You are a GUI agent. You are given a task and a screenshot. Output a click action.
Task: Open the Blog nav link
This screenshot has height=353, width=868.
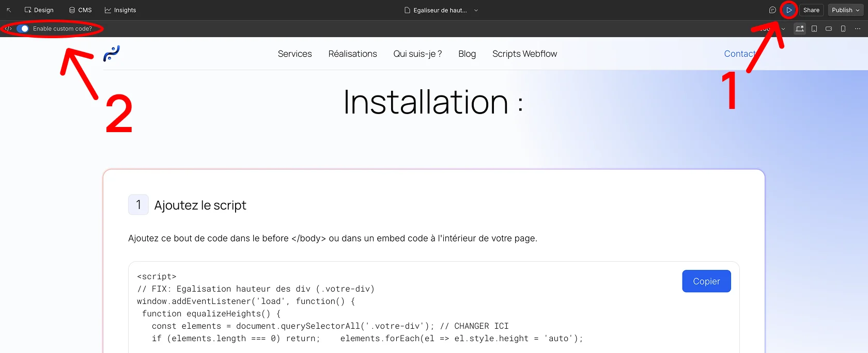(467, 54)
